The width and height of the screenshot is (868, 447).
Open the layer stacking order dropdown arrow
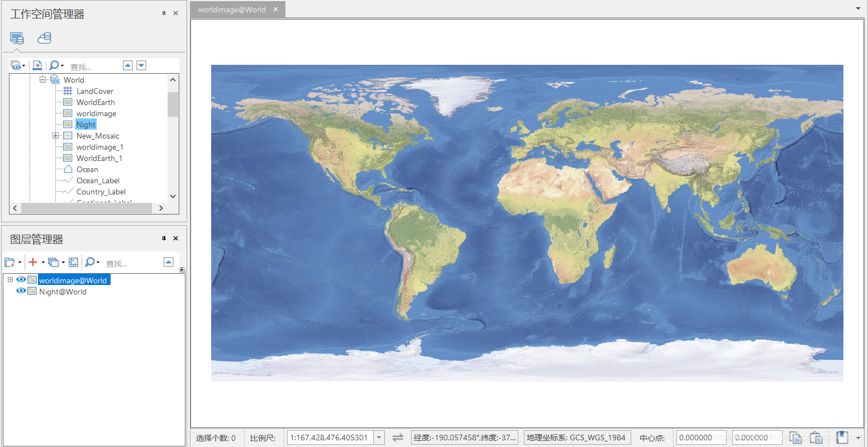tap(63, 263)
